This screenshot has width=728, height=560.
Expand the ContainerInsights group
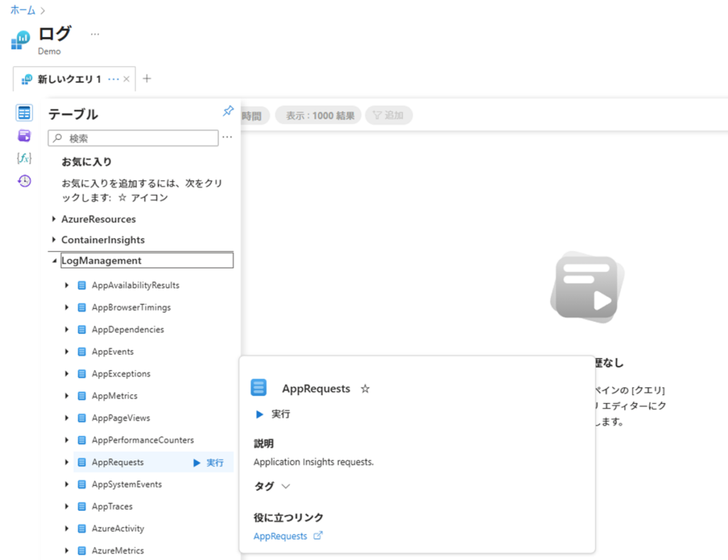[54, 240]
